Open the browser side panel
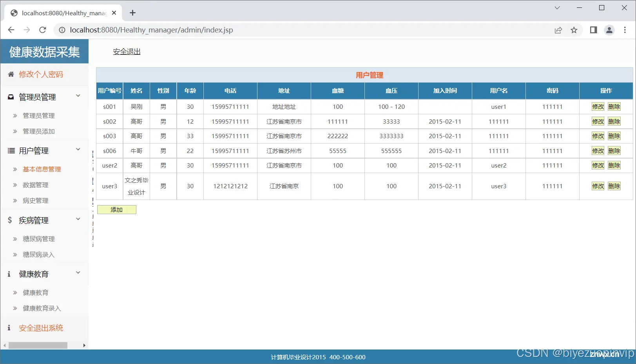 (593, 30)
